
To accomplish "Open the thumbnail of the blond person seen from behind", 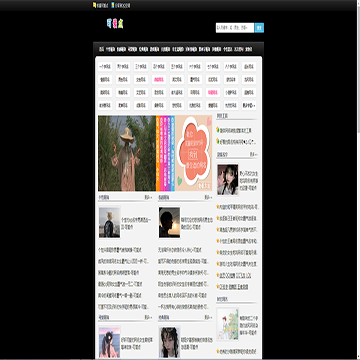I will click(x=109, y=223).
